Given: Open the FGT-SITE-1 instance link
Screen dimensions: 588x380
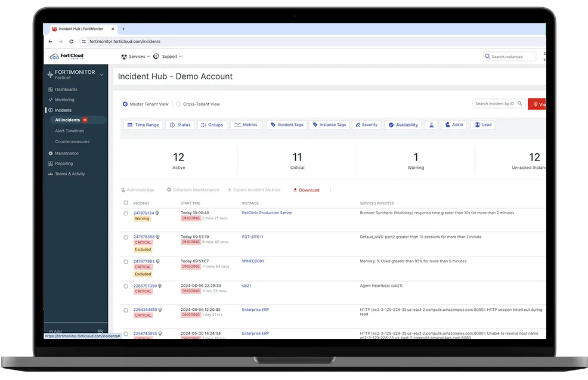Looking at the screenshot, I should 252,237.
